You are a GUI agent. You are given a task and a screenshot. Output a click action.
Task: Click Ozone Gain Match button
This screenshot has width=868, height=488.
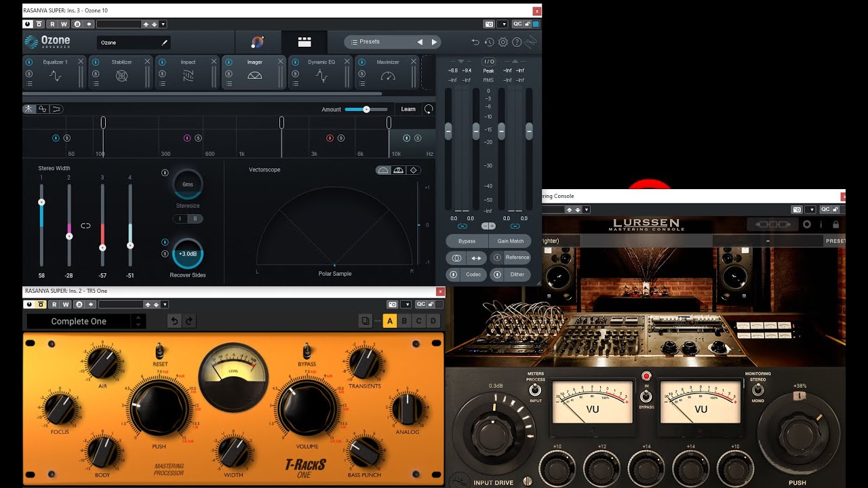(x=511, y=241)
